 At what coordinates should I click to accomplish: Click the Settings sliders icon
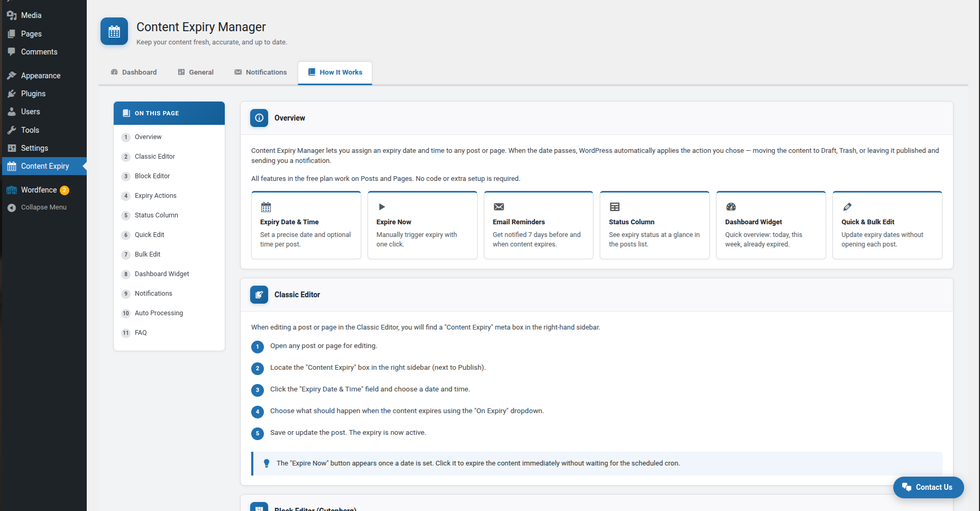pyautogui.click(x=12, y=148)
